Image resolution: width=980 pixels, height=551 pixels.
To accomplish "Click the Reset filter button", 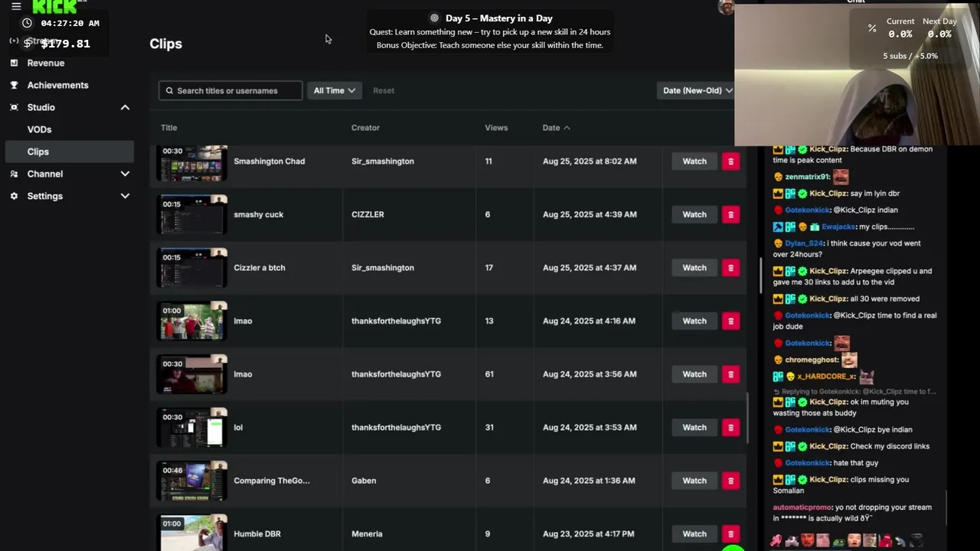I will pos(384,90).
